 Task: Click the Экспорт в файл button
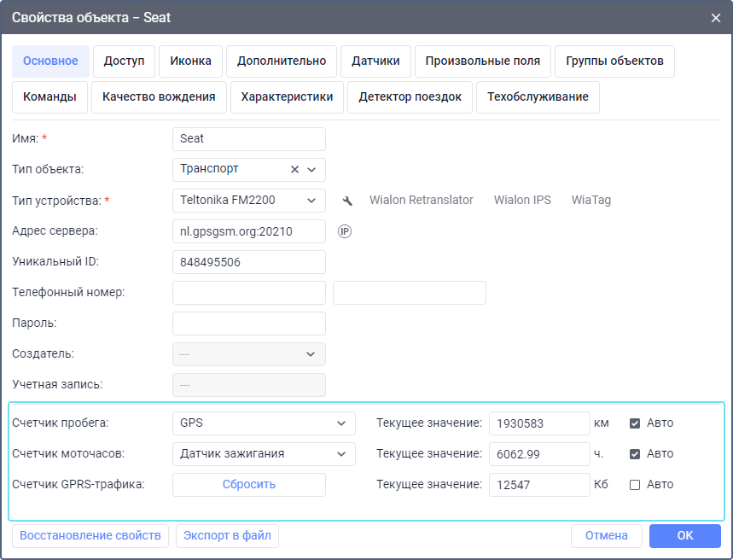[227, 535]
